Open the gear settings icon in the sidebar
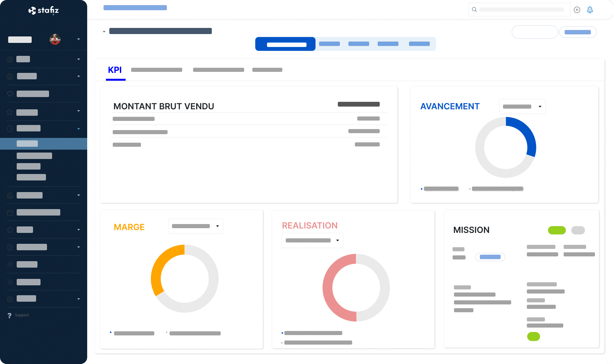Image resolution: width=613 pixels, height=364 pixels. (10, 299)
